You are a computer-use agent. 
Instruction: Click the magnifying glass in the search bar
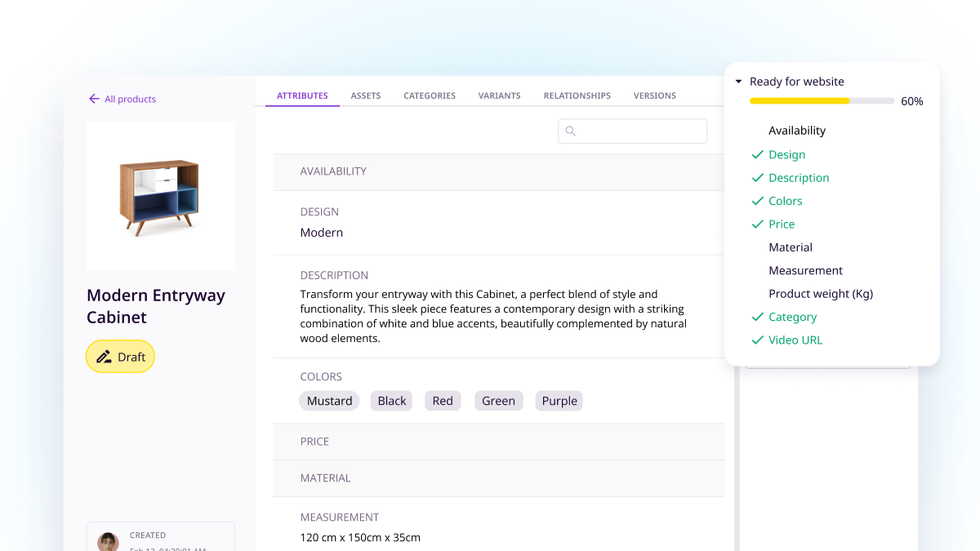pyautogui.click(x=572, y=131)
